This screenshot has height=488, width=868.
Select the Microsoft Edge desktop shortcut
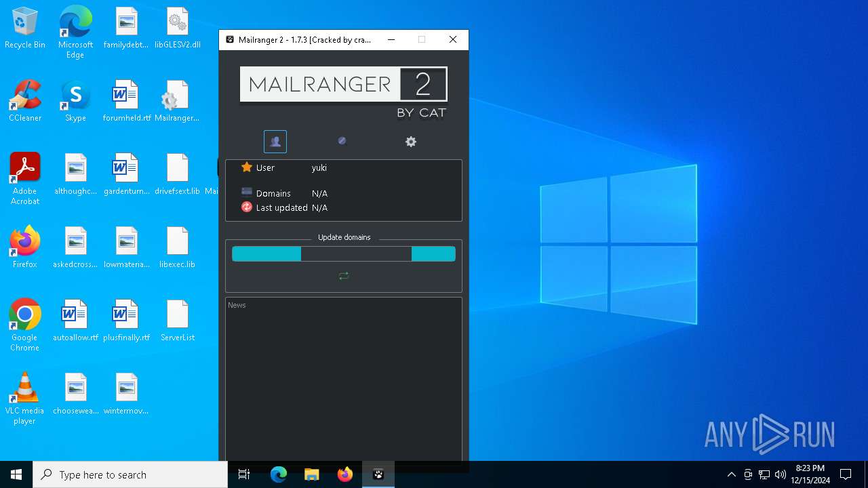[x=75, y=33]
